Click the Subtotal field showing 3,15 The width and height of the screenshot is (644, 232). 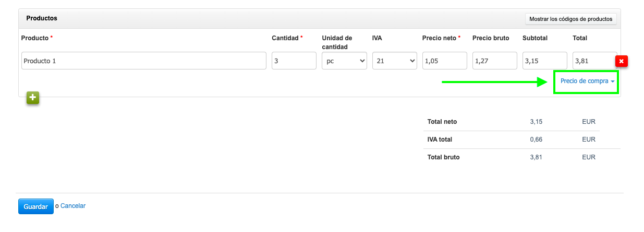pyautogui.click(x=544, y=61)
